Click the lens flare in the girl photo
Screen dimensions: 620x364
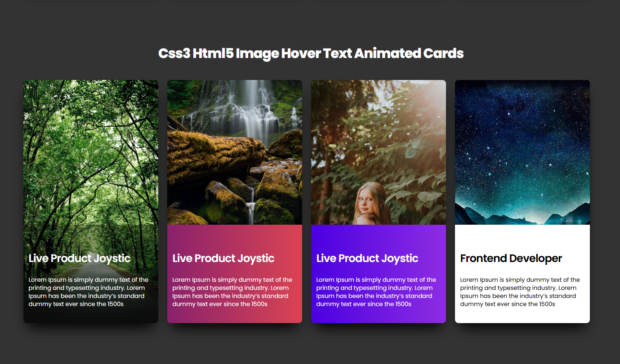[411, 152]
